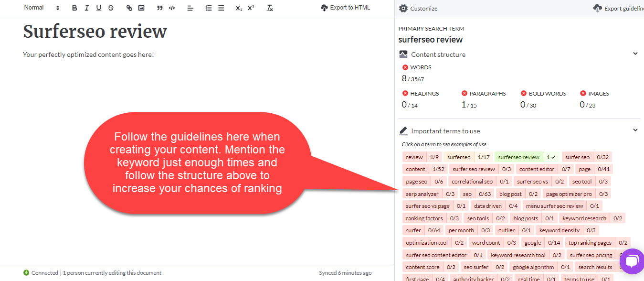Select the 'data driven' term tag
This screenshot has height=281, width=644.
(x=496, y=206)
